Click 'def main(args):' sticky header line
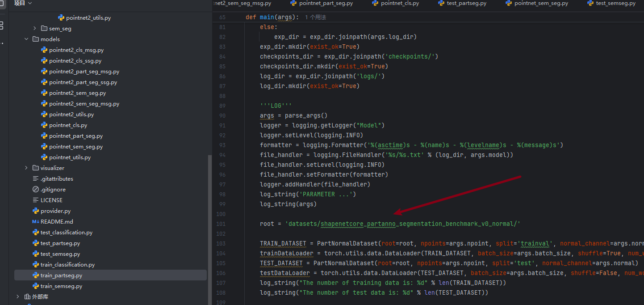Image resolution: width=644 pixels, height=305 pixels. [272, 17]
